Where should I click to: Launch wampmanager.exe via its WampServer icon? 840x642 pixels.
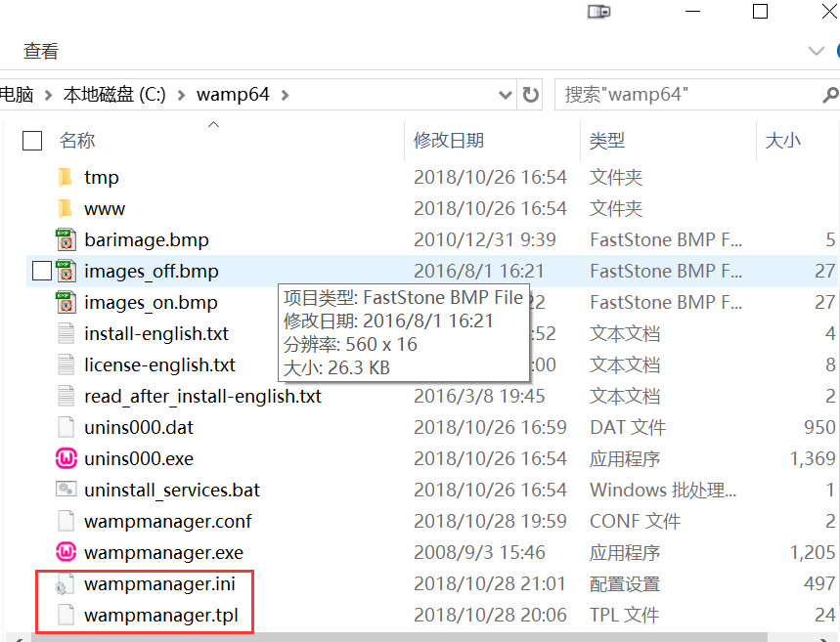(65, 552)
